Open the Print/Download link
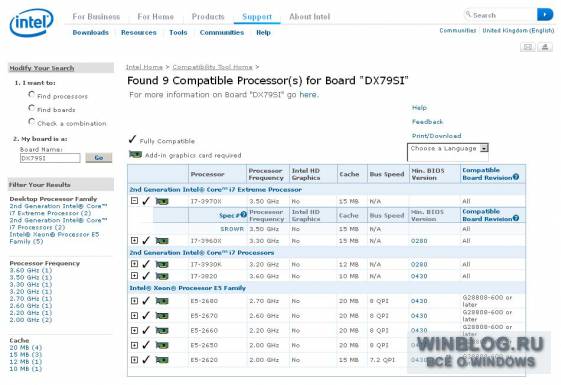Image resolution: width=561 pixels, height=385 pixels. click(x=436, y=136)
